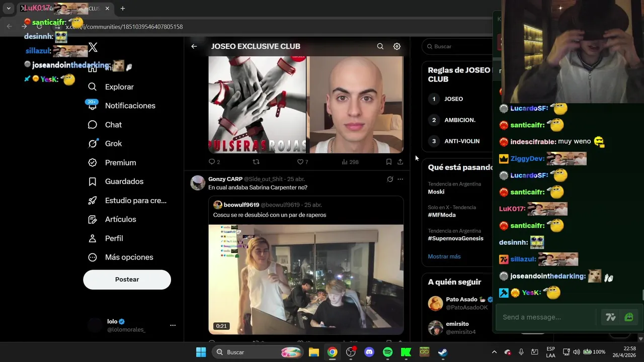Viewport: 644px width, 362px height.
Task: Open the Pulseras Rojas poster image
Action: (x=257, y=105)
